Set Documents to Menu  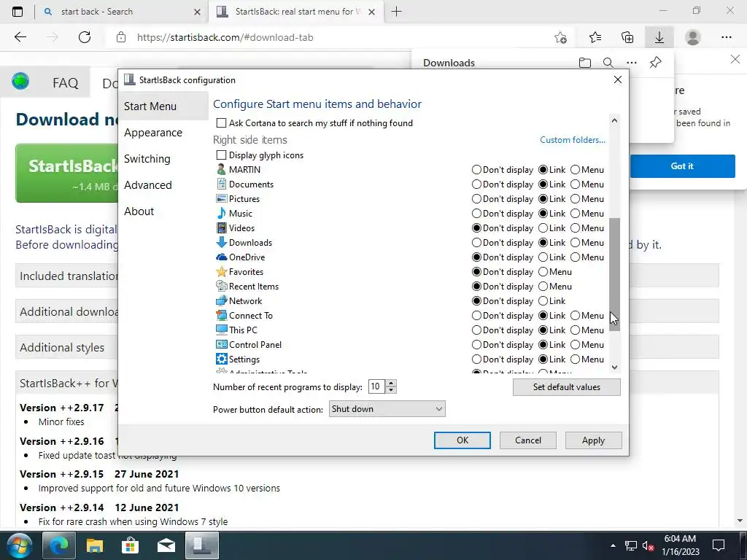pos(575,184)
